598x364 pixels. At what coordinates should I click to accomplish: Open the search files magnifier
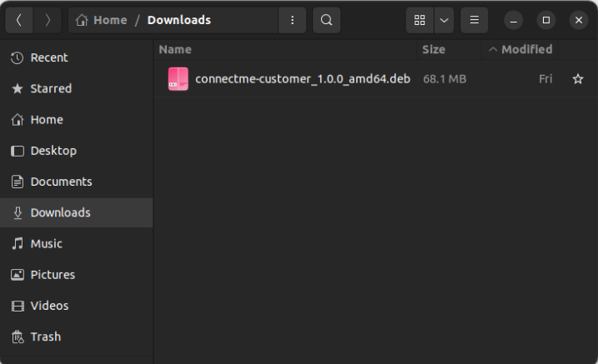coord(326,20)
